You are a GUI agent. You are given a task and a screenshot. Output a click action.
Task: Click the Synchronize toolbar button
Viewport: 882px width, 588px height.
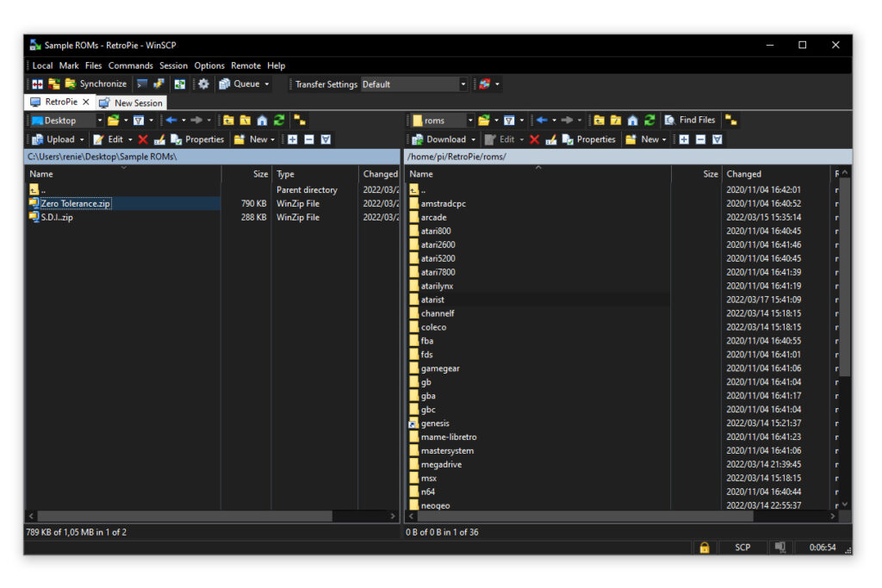point(96,84)
